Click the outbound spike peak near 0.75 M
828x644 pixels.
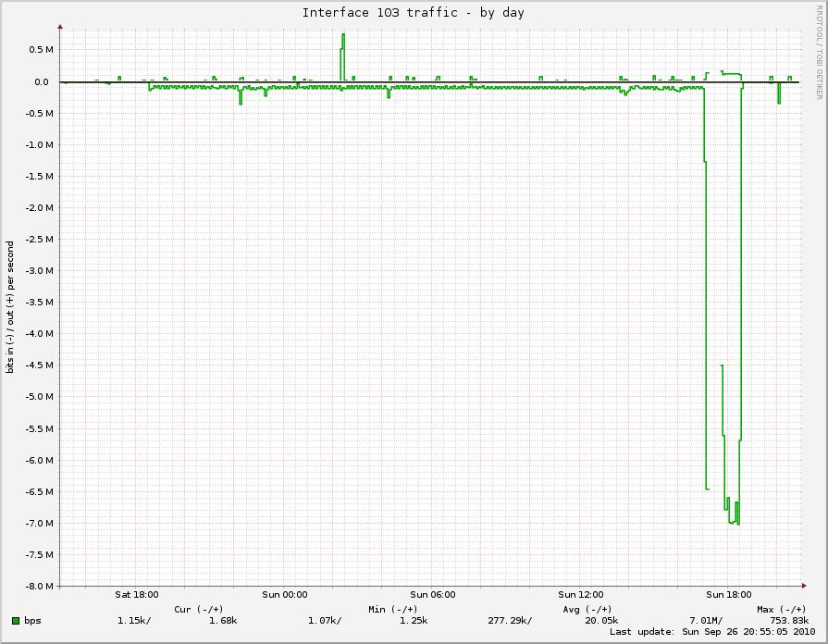tap(343, 35)
